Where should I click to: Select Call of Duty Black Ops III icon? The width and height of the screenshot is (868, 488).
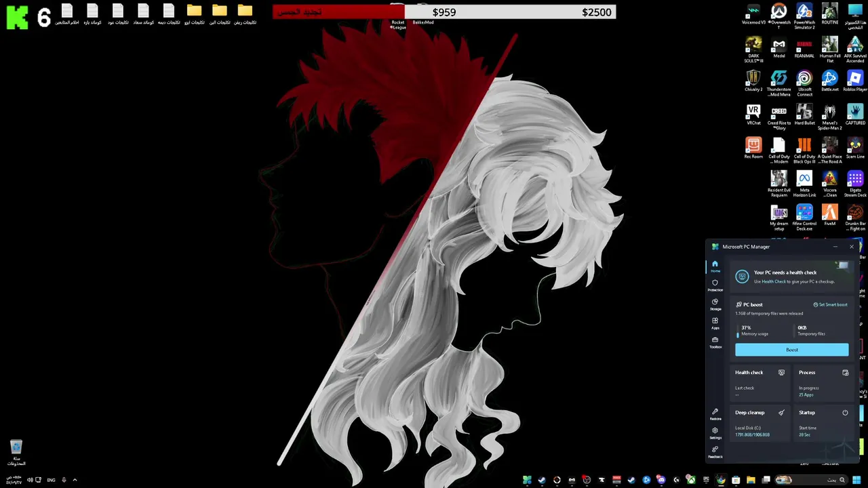[804, 150]
